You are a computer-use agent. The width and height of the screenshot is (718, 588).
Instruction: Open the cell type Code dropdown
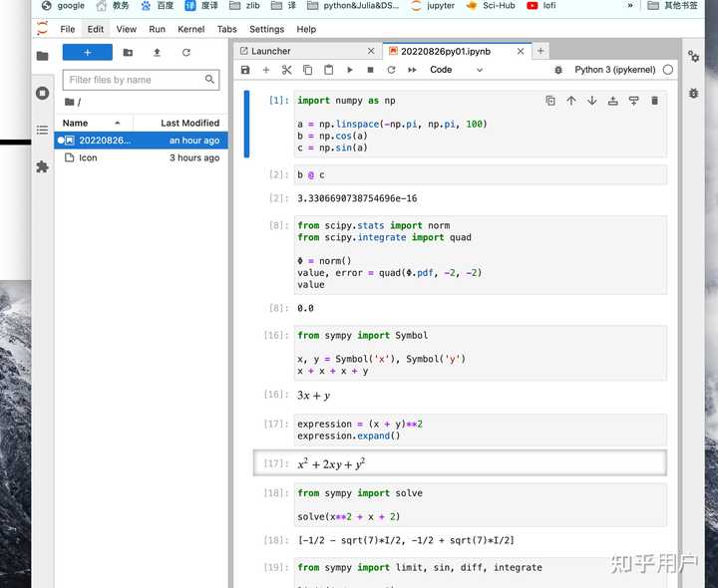click(x=456, y=70)
